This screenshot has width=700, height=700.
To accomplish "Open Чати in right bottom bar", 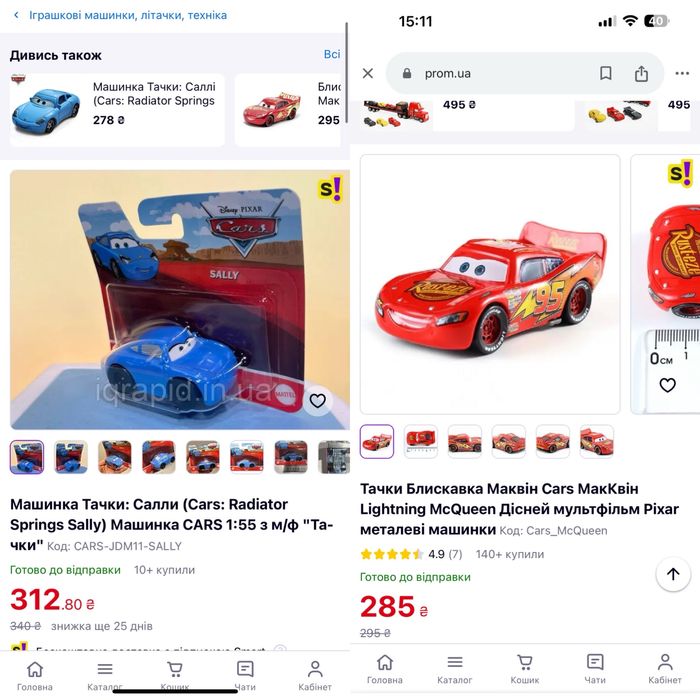I will pos(595,668).
